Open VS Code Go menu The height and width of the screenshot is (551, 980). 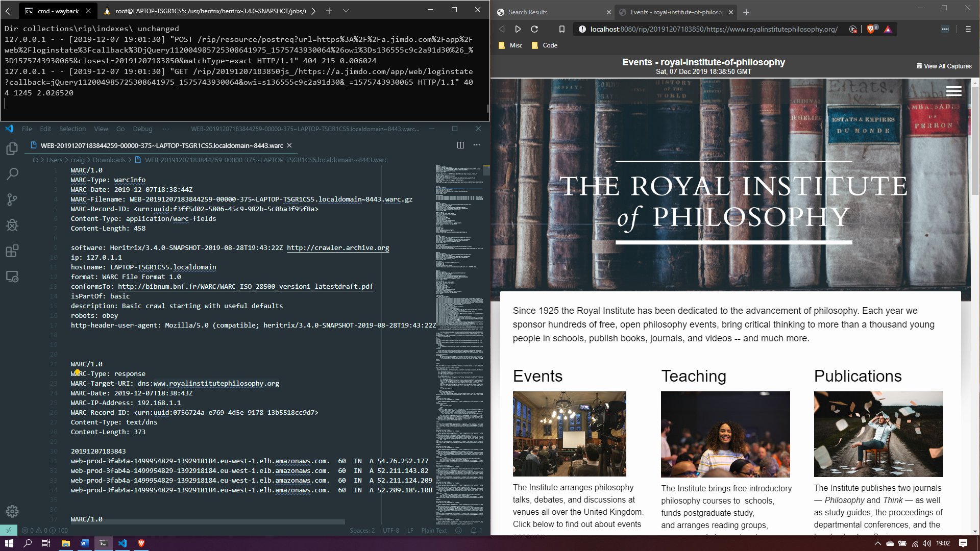pos(120,129)
